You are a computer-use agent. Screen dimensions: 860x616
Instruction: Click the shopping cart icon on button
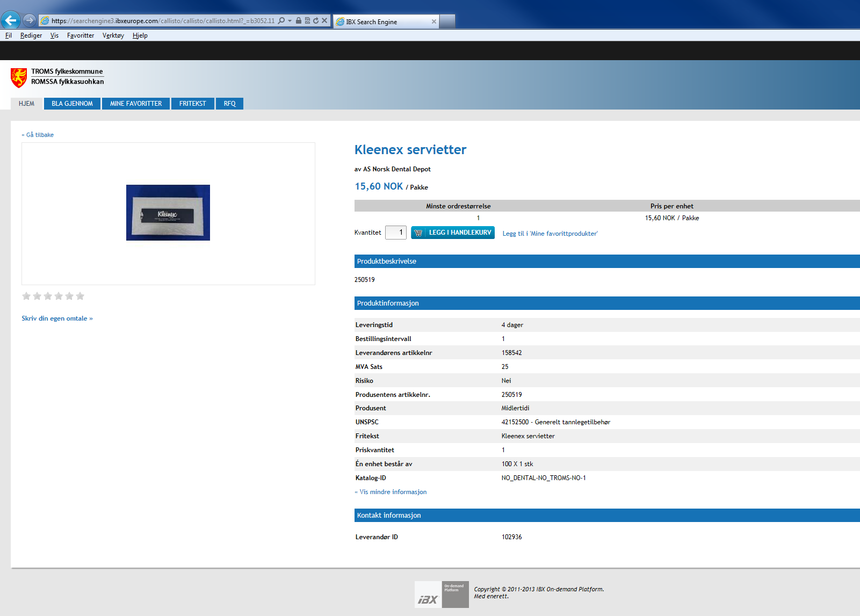(418, 233)
